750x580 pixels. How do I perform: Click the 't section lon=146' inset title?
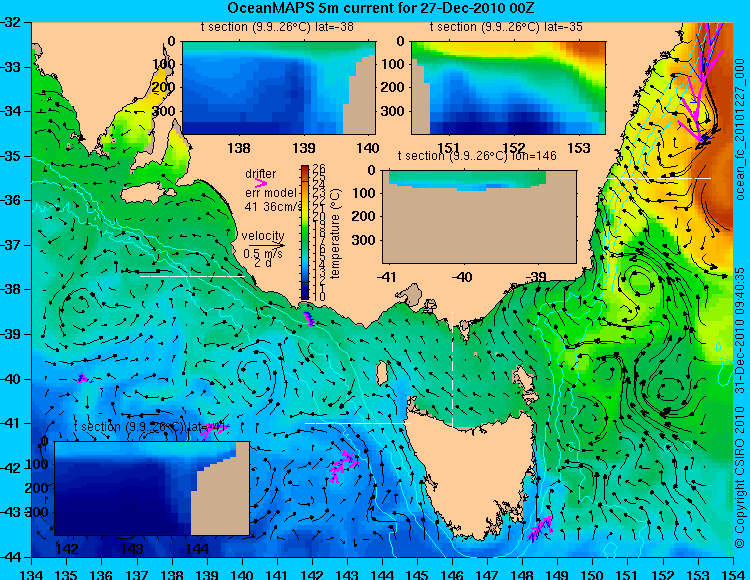[477, 156]
